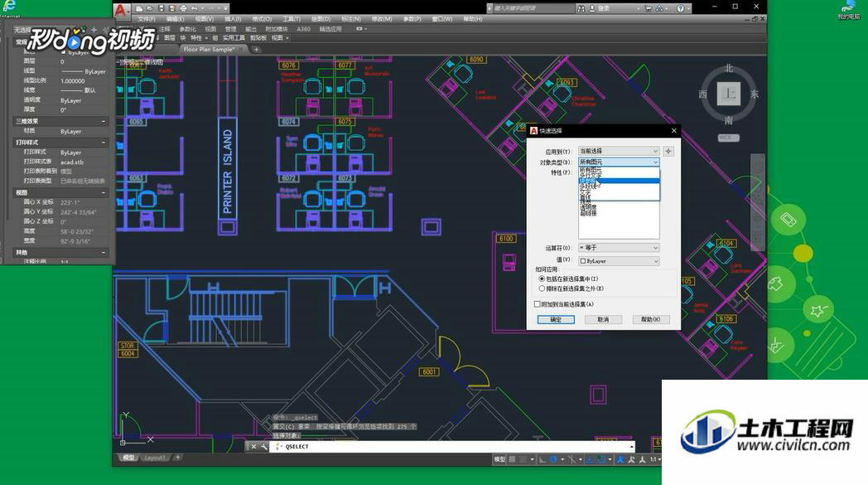This screenshot has height=485, width=868.
Task: Click the polar tracking icon in status bar
Action: (x=553, y=459)
